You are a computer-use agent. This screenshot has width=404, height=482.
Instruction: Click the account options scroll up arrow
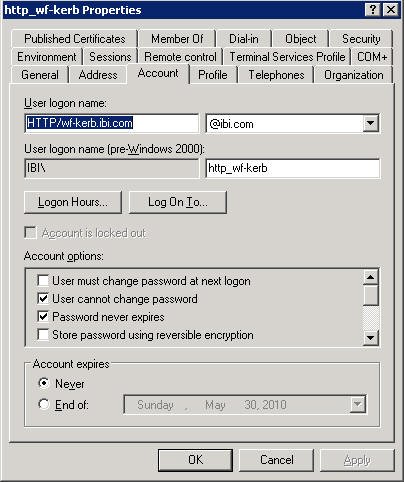tap(371, 277)
